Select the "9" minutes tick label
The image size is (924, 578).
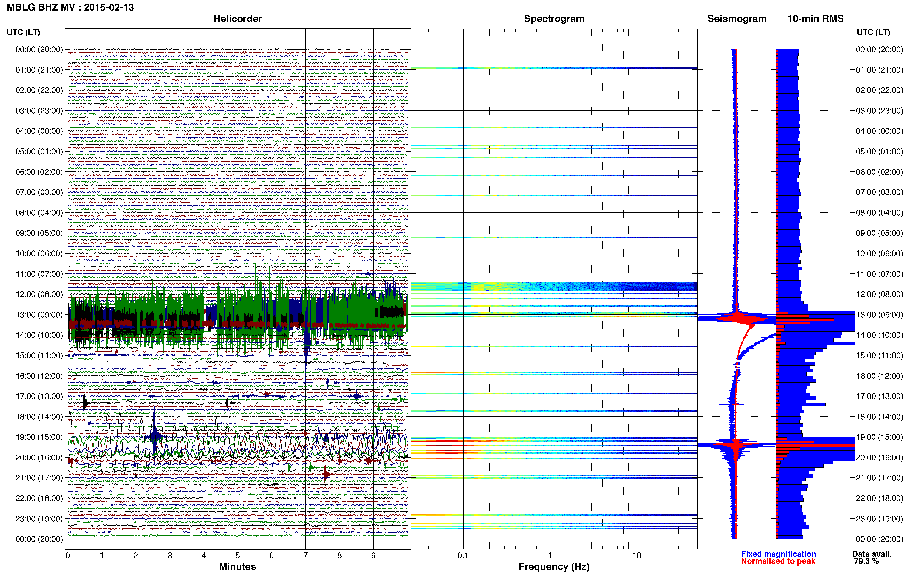(x=373, y=555)
